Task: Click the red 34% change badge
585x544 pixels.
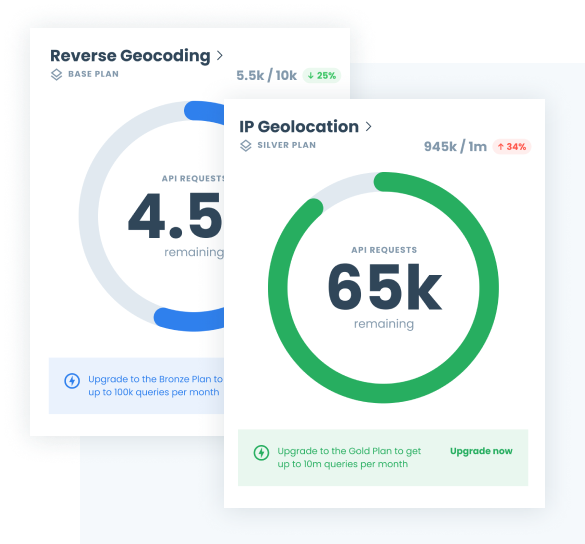Action: pyautogui.click(x=512, y=147)
